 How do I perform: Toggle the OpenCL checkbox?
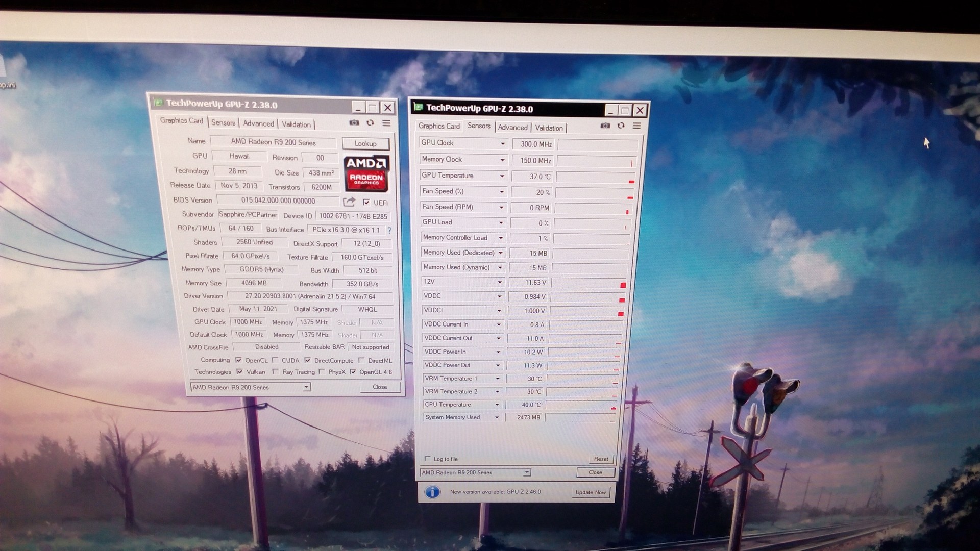[x=238, y=360]
